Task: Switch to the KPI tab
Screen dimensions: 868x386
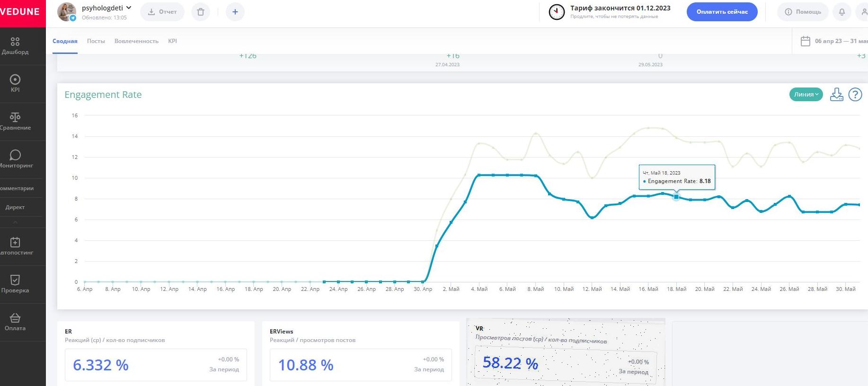Action: pyautogui.click(x=172, y=41)
